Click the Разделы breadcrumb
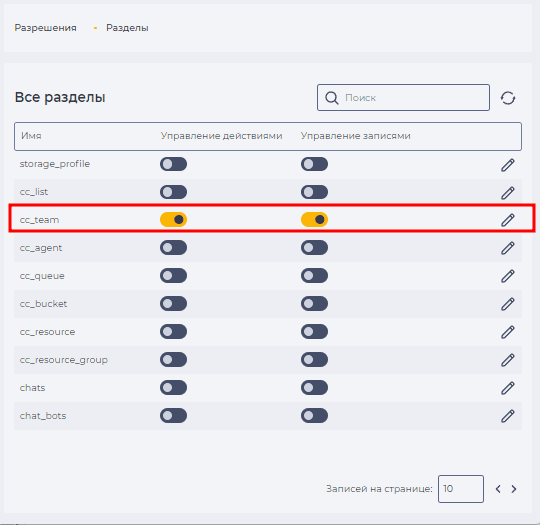This screenshot has height=525, width=540. pyautogui.click(x=127, y=28)
